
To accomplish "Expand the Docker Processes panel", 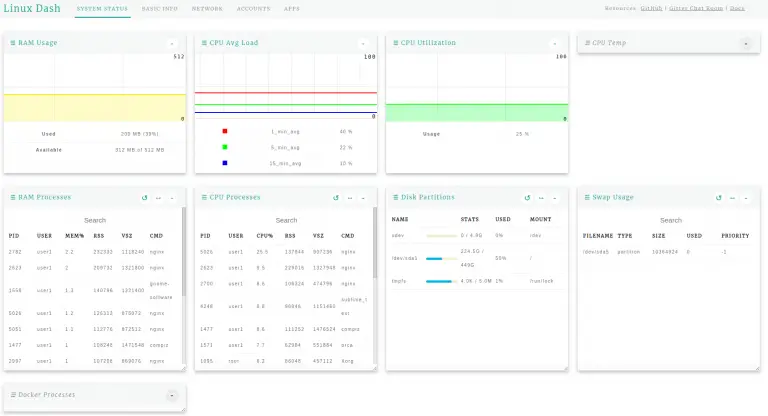I will 171,396.
